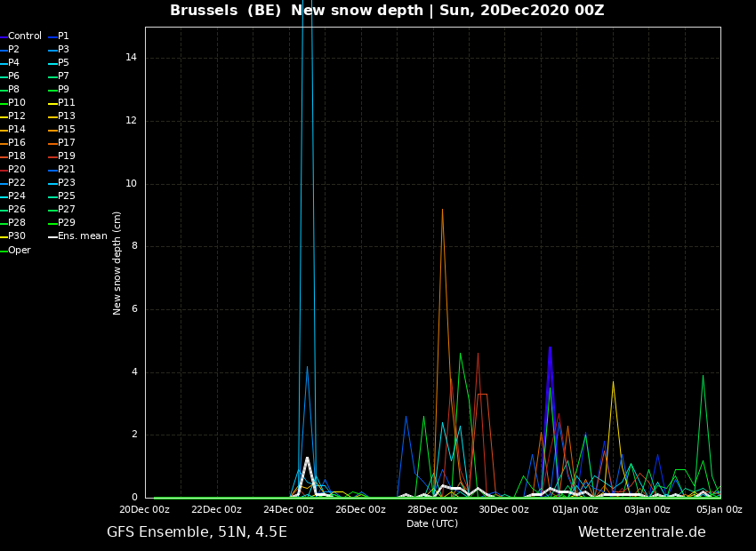Choose the P4 legend entry

pyautogui.click(x=10, y=62)
